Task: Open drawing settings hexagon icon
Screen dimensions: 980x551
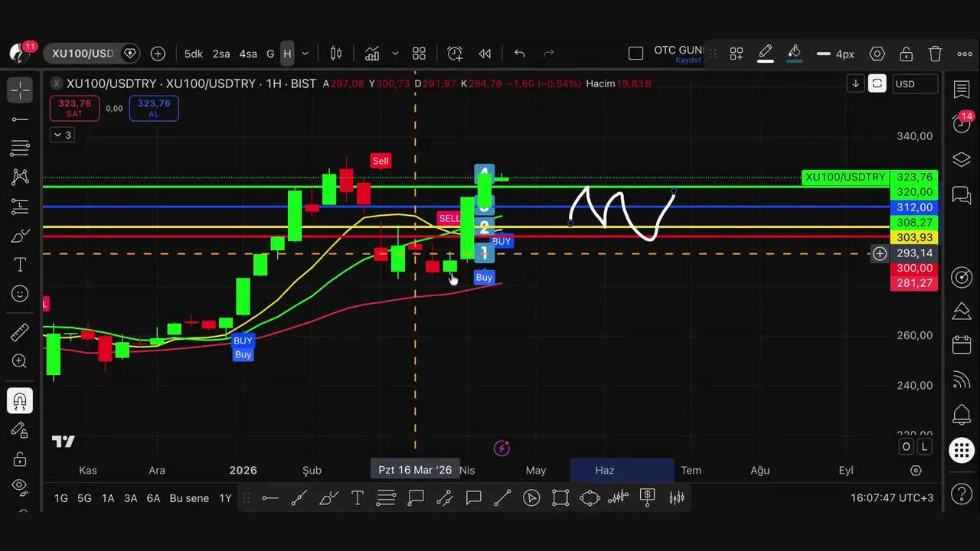Action: pyautogui.click(x=877, y=54)
